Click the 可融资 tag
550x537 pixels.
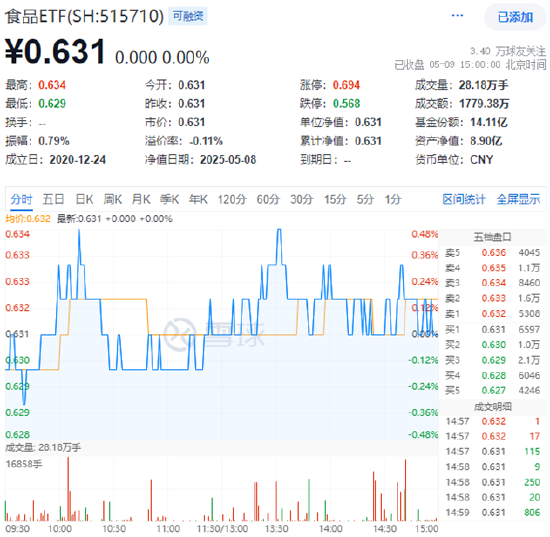[188, 16]
